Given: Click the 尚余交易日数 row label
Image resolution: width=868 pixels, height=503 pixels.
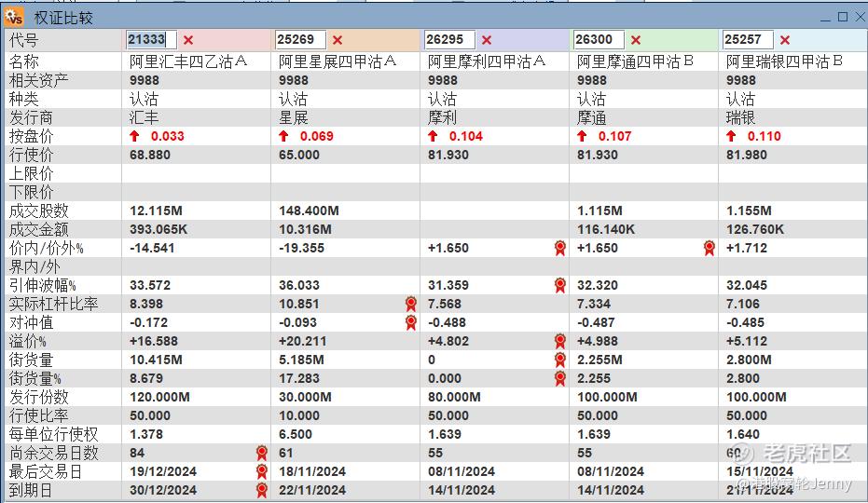Looking at the screenshot, I should [x=54, y=454].
